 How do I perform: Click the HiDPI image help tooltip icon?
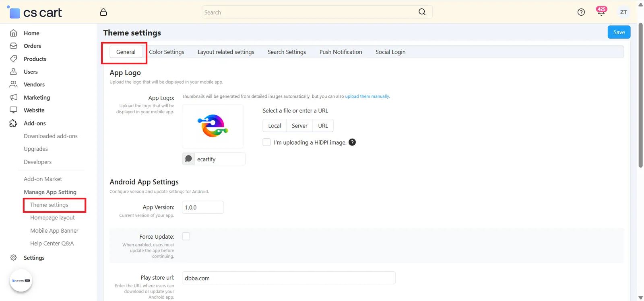pyautogui.click(x=352, y=142)
